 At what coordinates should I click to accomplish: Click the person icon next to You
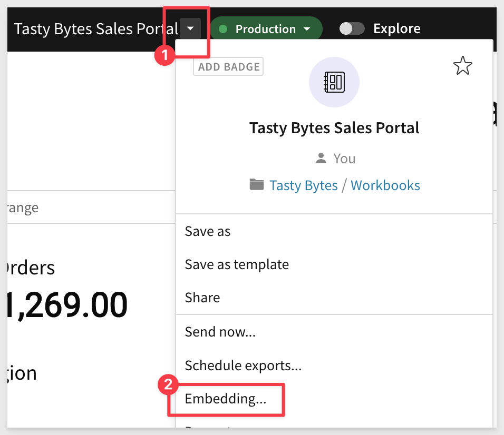coord(320,158)
